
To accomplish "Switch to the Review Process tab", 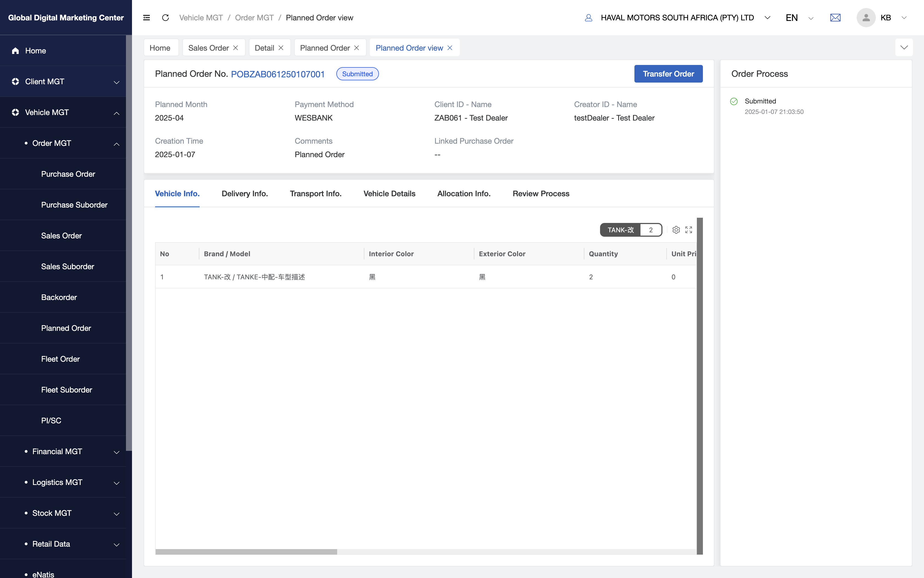I will pos(541,193).
